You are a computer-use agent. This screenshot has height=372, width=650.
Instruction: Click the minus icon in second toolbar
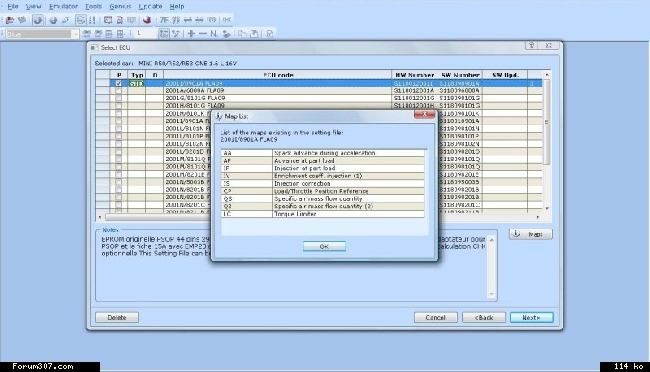(x=203, y=34)
